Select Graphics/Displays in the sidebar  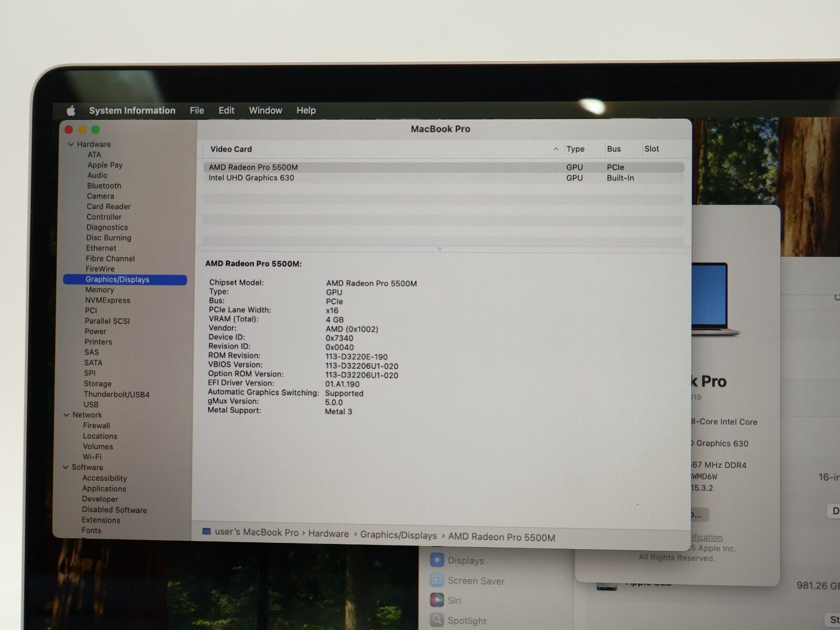tap(125, 280)
